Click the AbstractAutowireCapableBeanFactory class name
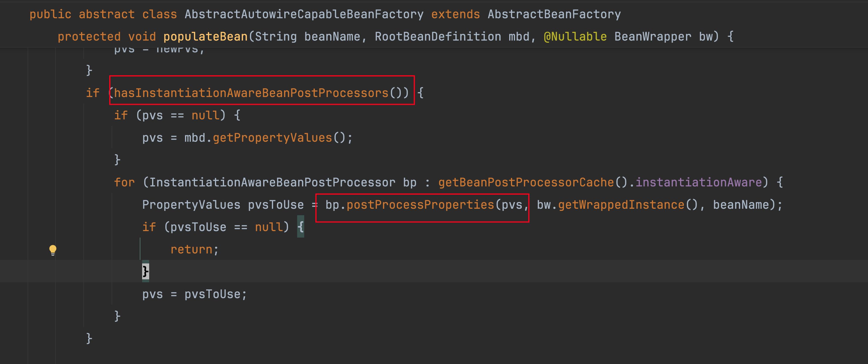 [x=304, y=14]
